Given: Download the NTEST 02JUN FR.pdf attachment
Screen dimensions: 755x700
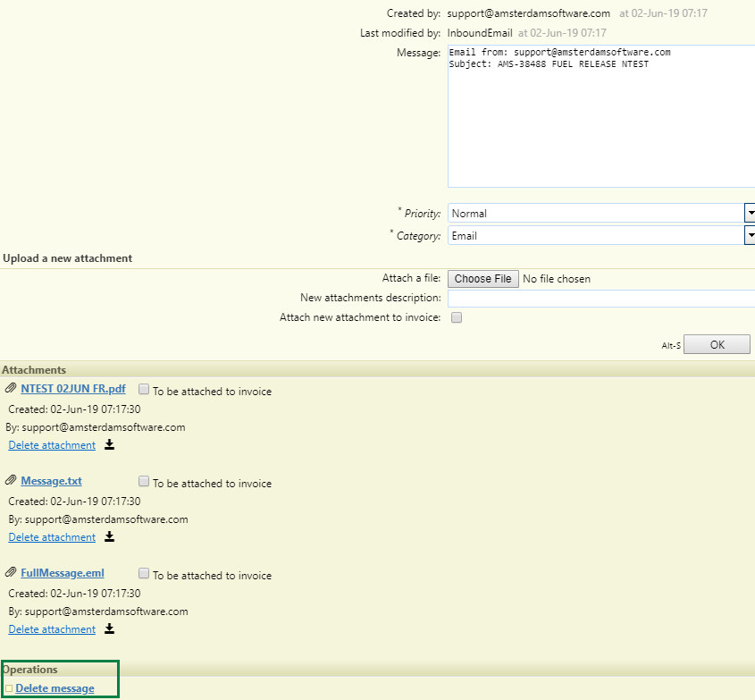Looking at the screenshot, I should tap(108, 444).
